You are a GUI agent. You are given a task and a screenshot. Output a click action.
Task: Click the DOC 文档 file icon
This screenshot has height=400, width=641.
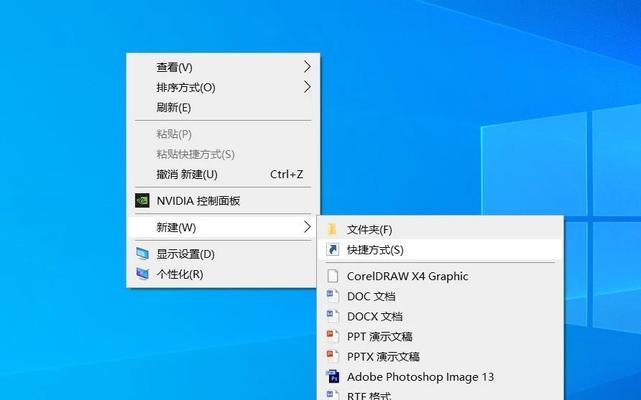332,296
